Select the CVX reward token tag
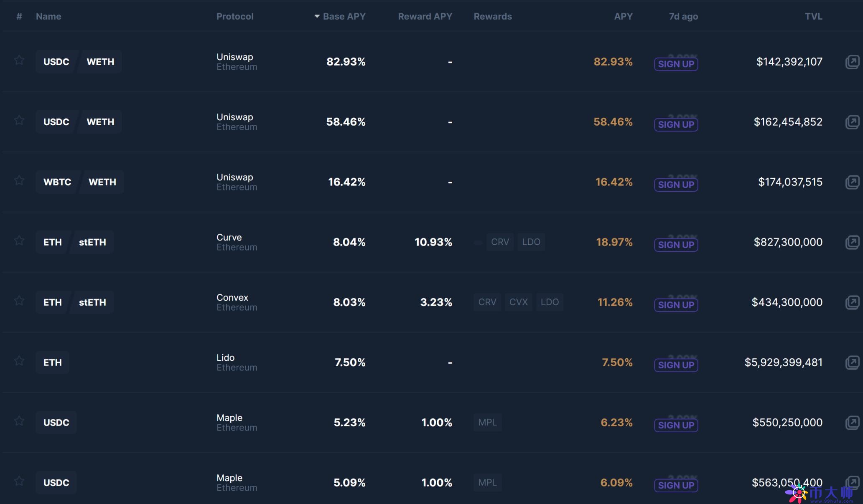863x504 pixels. [x=518, y=302]
